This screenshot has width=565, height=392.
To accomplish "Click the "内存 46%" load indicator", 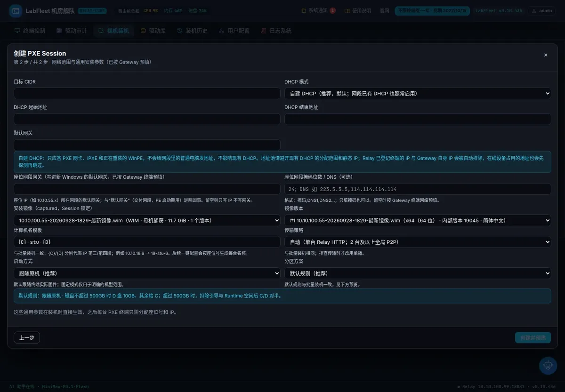I will click(x=173, y=10).
